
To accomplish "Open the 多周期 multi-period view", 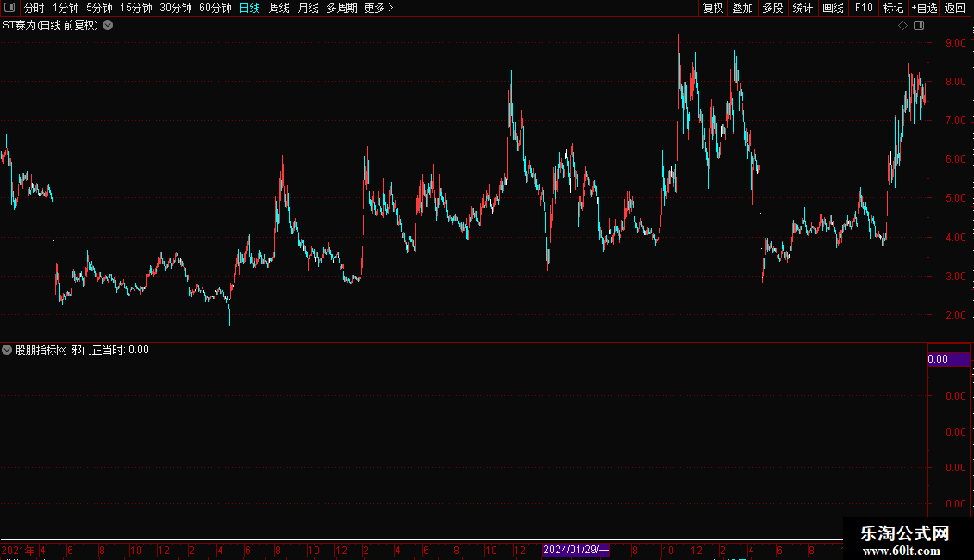I will click(341, 8).
